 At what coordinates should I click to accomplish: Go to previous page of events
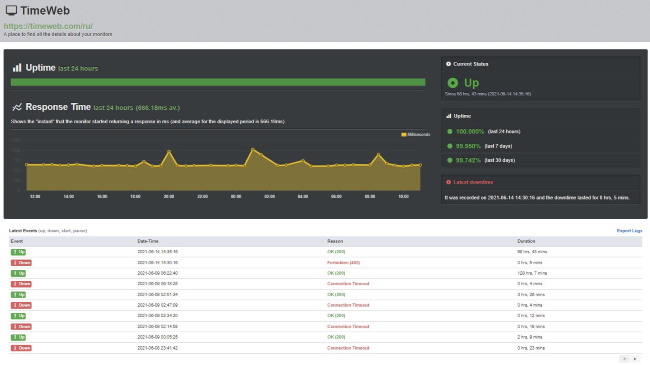624,359
